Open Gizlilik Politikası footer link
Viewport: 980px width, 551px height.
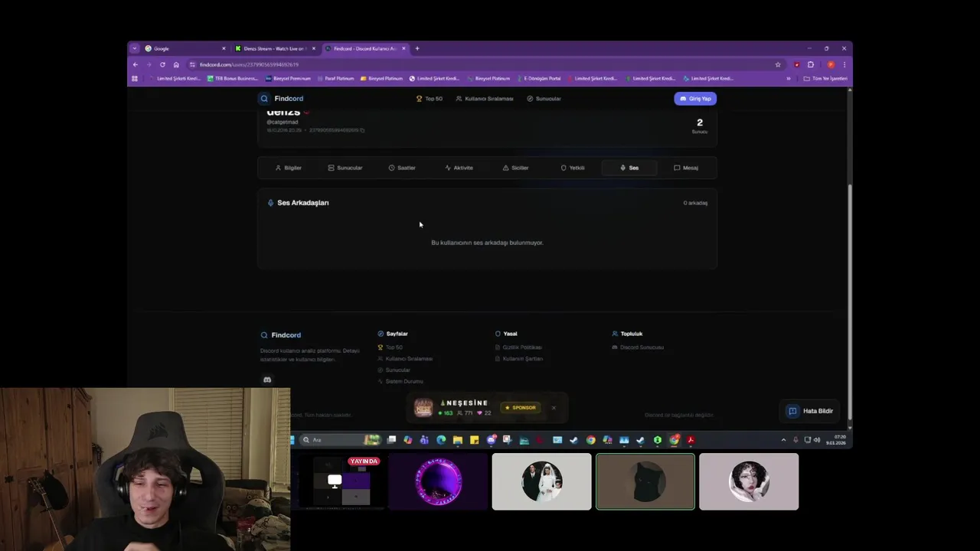coord(518,347)
